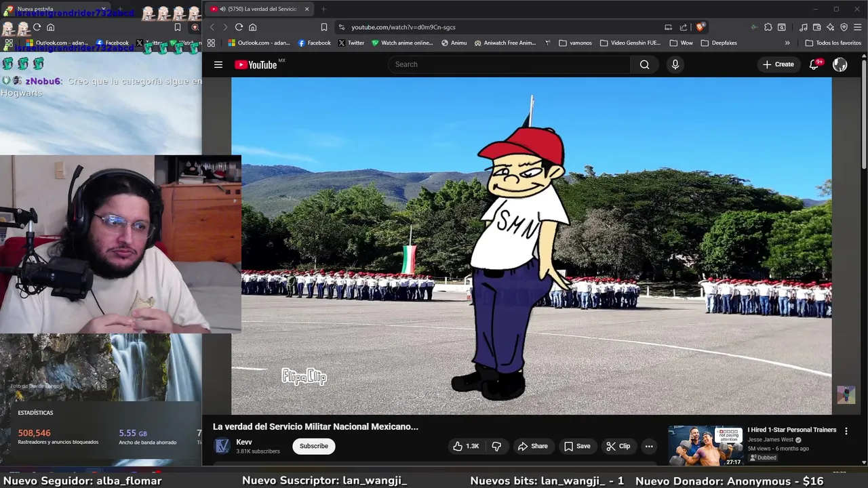Open the apps grid icon on bookmarks bar
Screen dimensions: 868x488
tap(211, 43)
